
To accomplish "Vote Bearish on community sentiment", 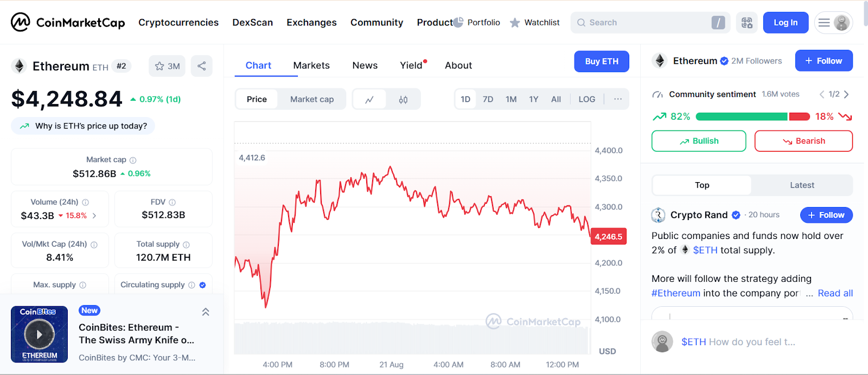I will 803,141.
